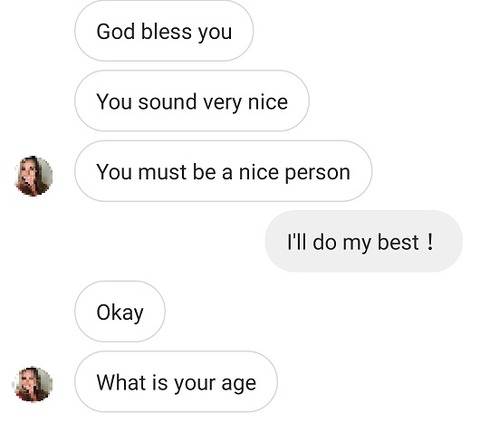
Task: Click the word "God" in the first message
Action: 116,32
